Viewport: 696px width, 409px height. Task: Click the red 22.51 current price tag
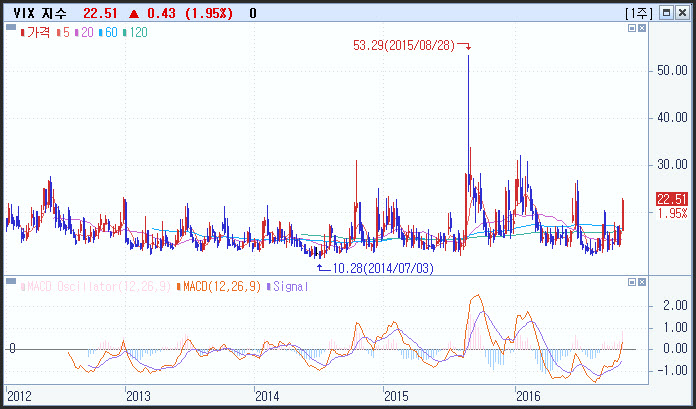(672, 199)
